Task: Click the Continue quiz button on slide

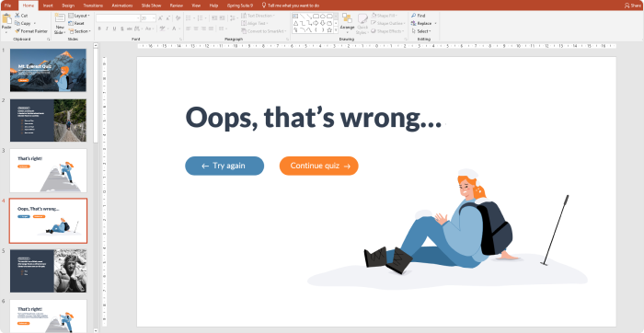Action: pos(319,166)
